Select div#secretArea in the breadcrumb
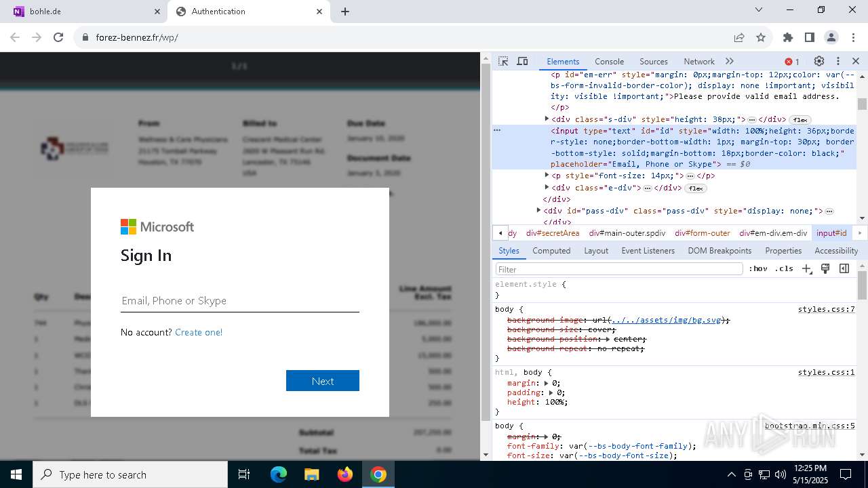The height and width of the screenshot is (488, 868). click(553, 233)
